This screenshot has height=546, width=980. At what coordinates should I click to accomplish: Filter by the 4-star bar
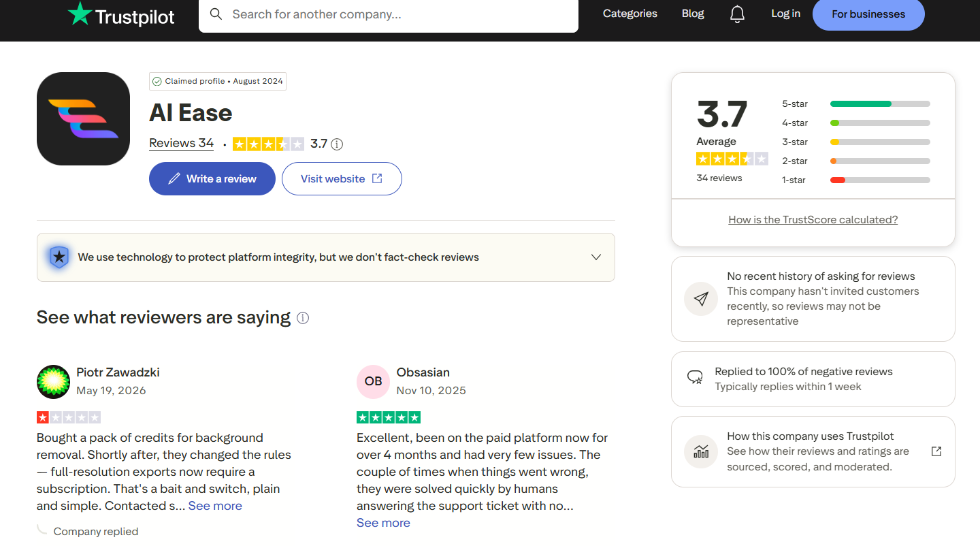[856, 123]
